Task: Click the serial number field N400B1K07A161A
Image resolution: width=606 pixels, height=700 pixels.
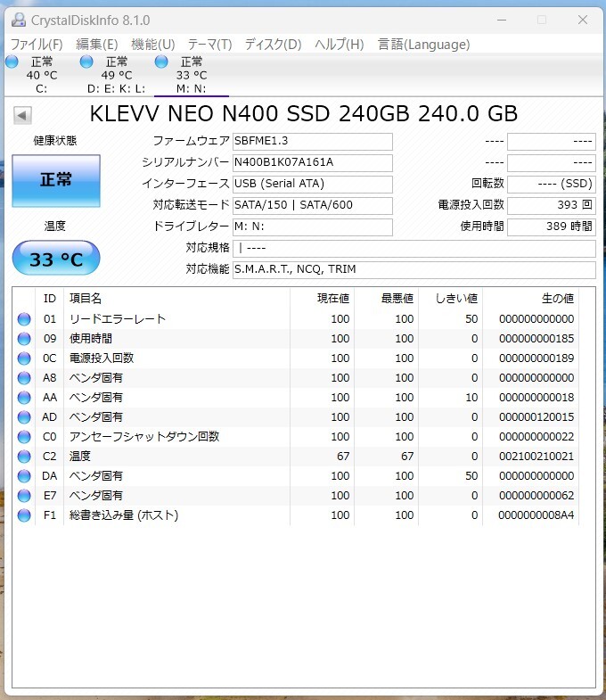Action: [x=313, y=163]
